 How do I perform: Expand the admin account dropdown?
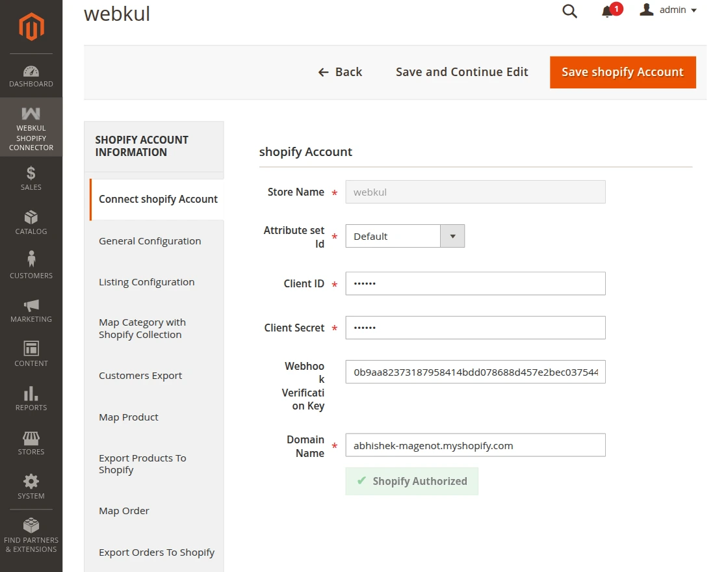tap(668, 10)
